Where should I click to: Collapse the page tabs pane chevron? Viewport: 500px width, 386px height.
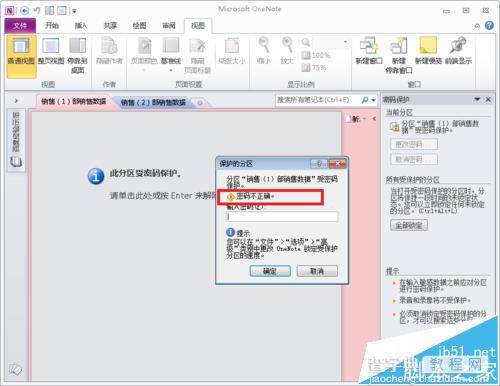(374, 119)
